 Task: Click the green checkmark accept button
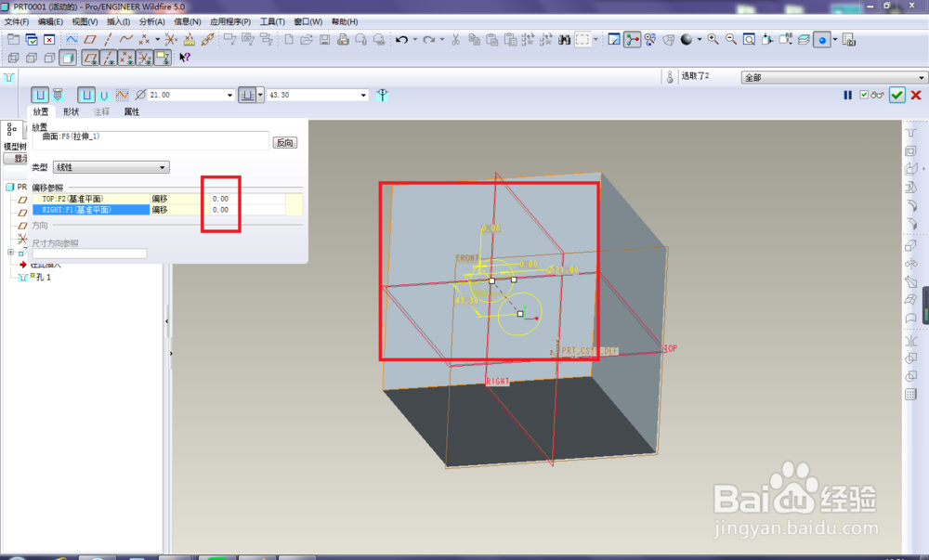click(x=897, y=95)
